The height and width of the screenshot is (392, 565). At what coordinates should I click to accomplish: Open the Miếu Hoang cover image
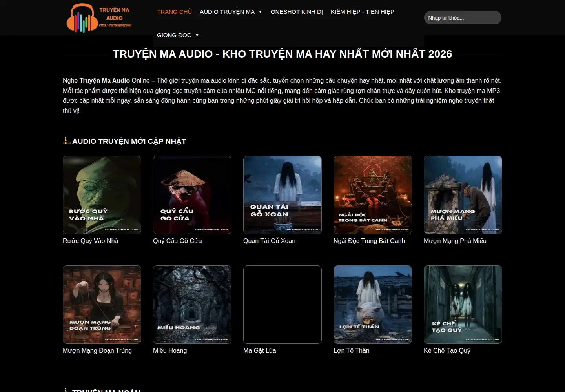(192, 305)
